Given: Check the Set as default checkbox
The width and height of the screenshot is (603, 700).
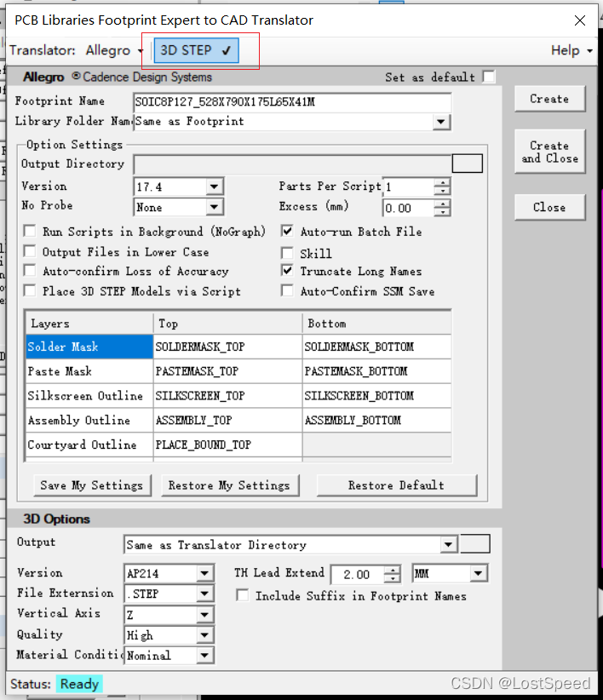Looking at the screenshot, I should (x=489, y=77).
